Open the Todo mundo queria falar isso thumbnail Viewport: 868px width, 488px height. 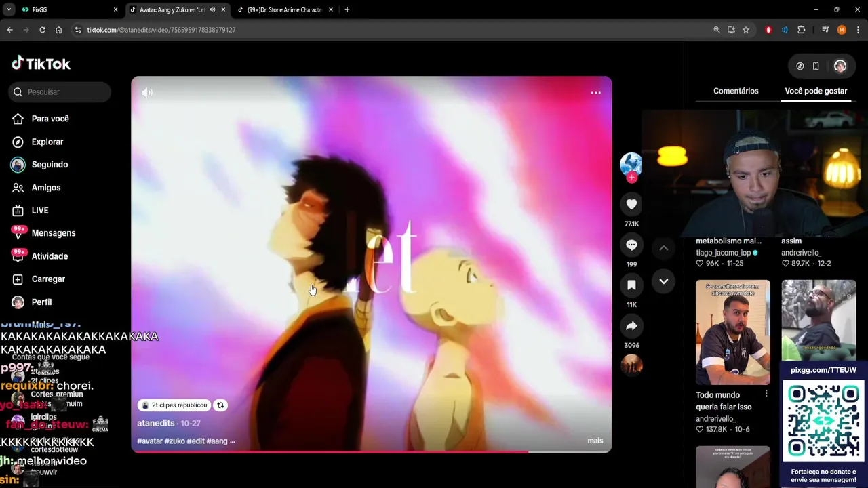point(732,332)
